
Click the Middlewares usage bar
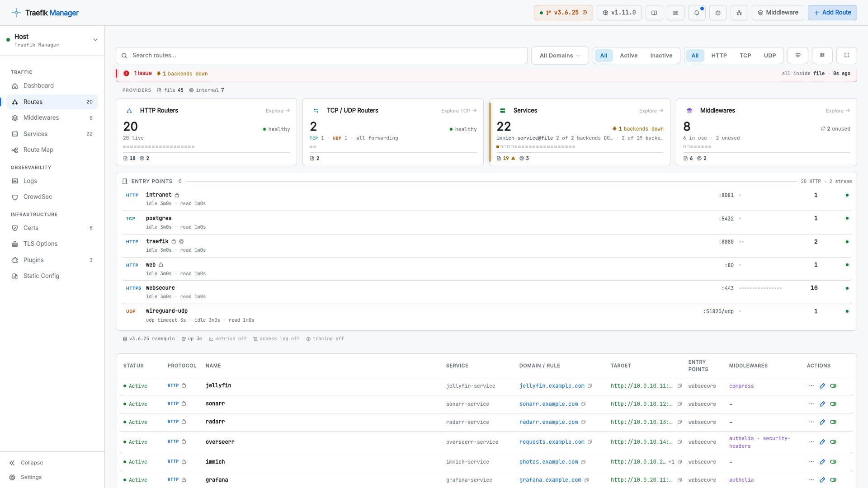click(697, 147)
